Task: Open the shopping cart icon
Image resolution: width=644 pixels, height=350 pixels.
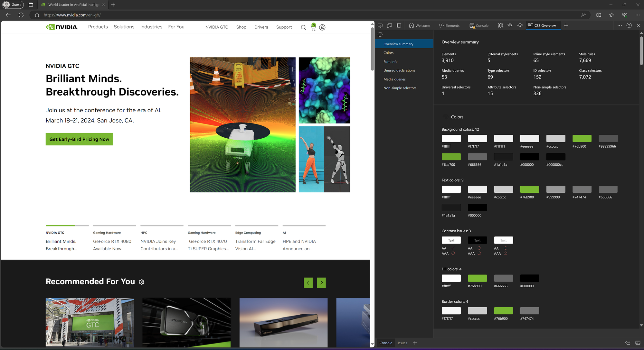Action: tap(313, 28)
